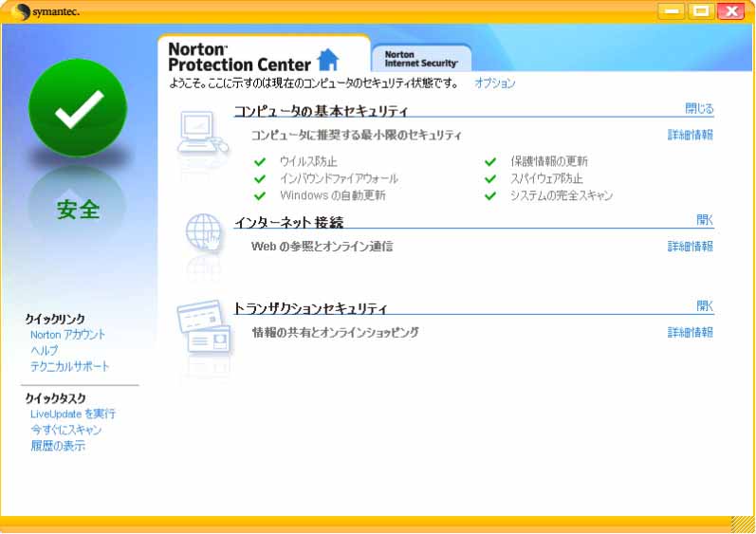
Task: Click checkmark beside Windows の自動更新
Action: click(x=260, y=195)
